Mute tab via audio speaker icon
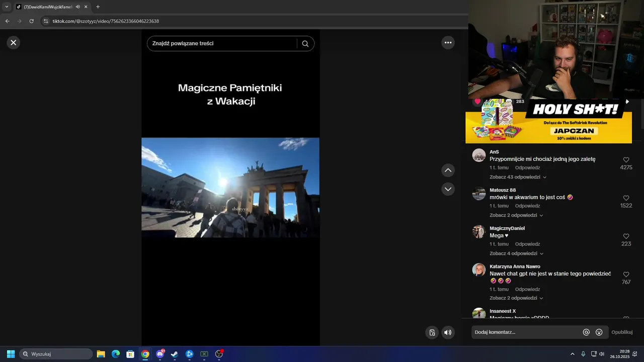The image size is (644, 362). (78, 7)
